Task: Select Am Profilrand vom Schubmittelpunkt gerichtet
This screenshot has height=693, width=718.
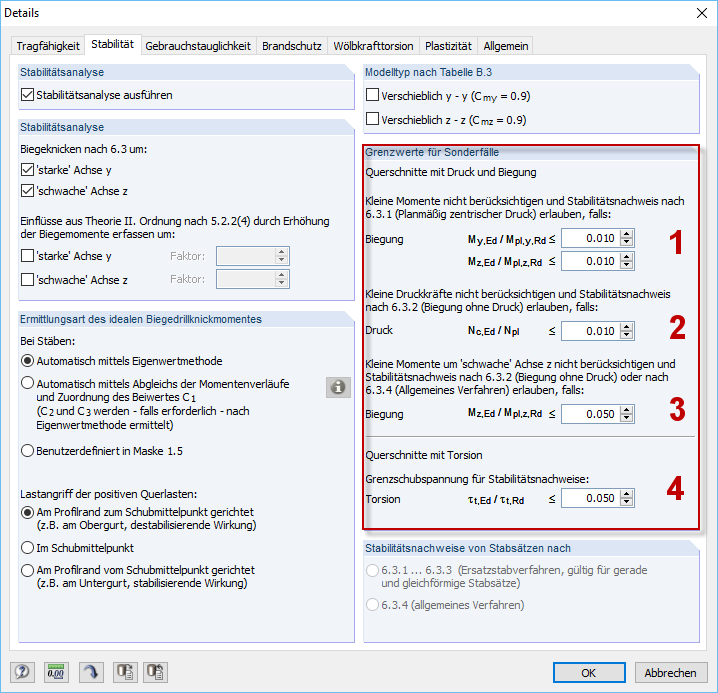Action: [x=27, y=570]
